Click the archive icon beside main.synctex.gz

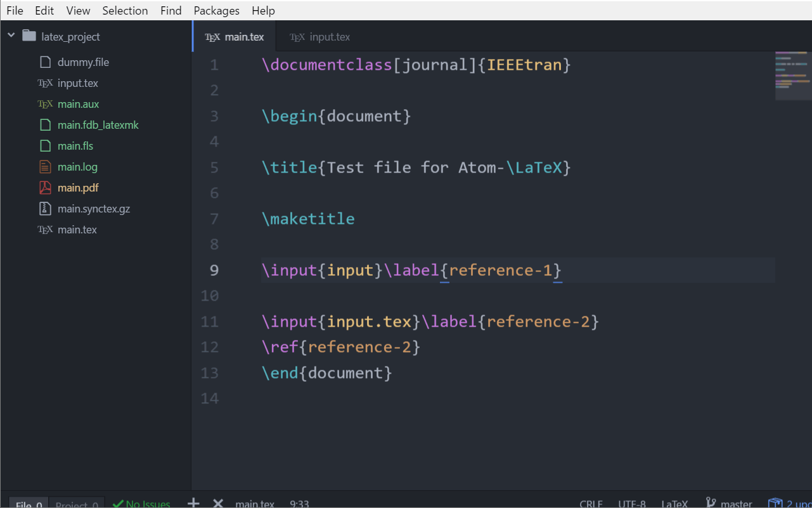pos(45,209)
